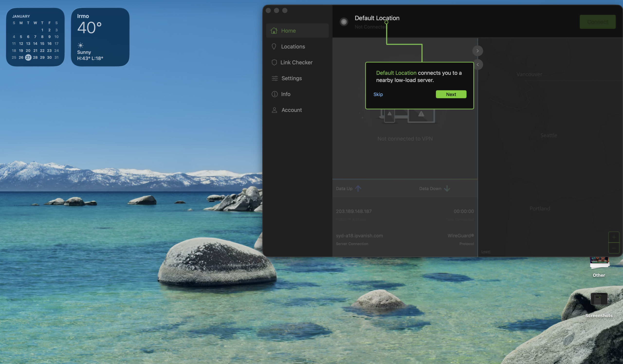Screen dimensions: 623x364
Task: Click the Protocol caption
Action: pyautogui.click(x=467, y=244)
